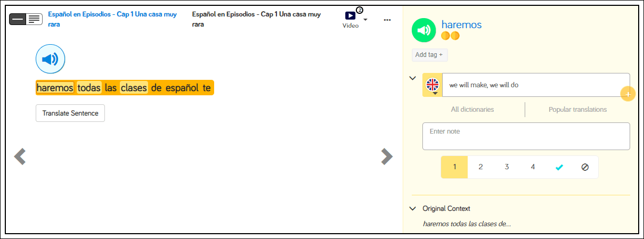Set word status to level 3
The width and height of the screenshot is (644, 239).
[x=507, y=167]
